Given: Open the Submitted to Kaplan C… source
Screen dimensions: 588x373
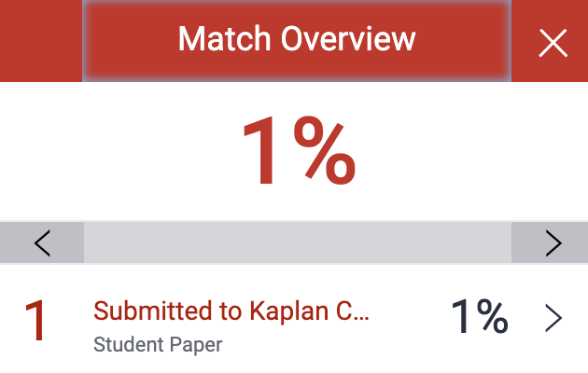Looking at the screenshot, I should tap(232, 311).
